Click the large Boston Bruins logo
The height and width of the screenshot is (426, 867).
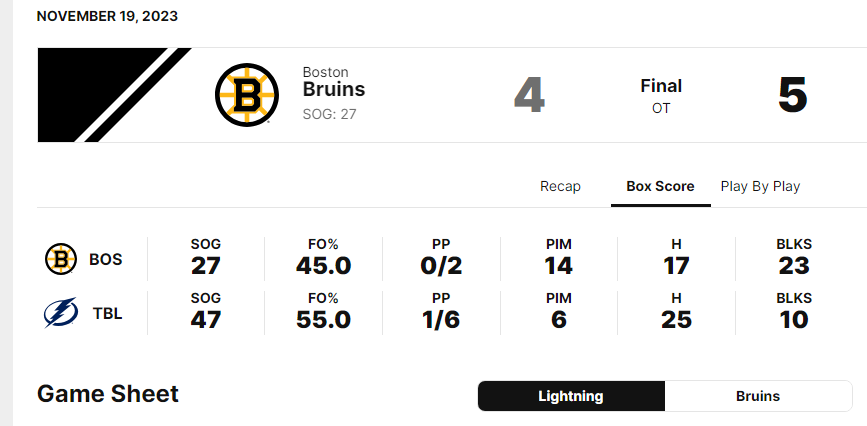coord(246,95)
